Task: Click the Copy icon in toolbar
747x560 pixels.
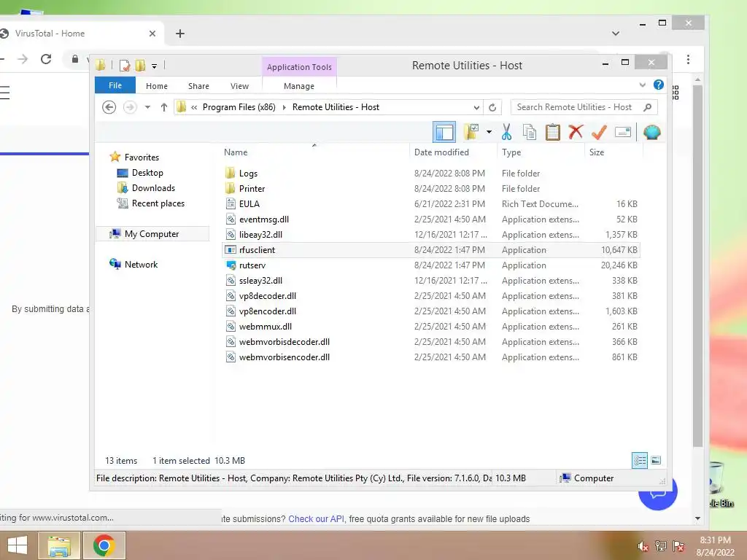Action: pyautogui.click(x=530, y=132)
